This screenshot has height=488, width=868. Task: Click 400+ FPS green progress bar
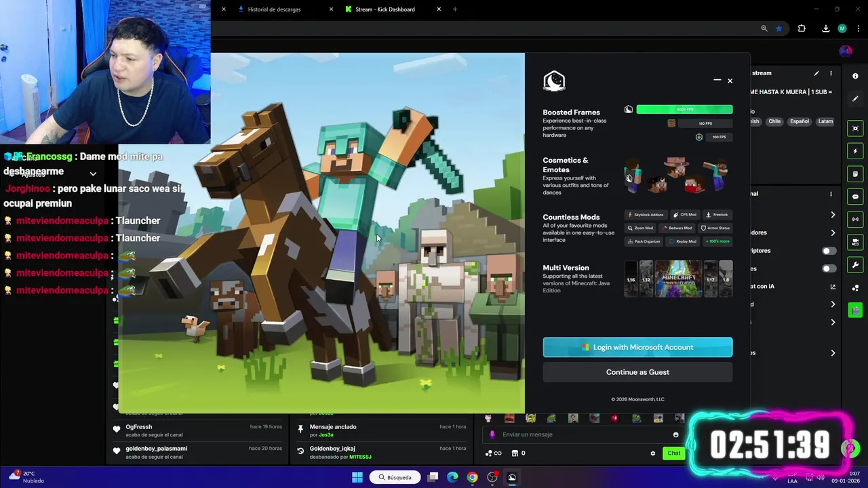(x=684, y=109)
